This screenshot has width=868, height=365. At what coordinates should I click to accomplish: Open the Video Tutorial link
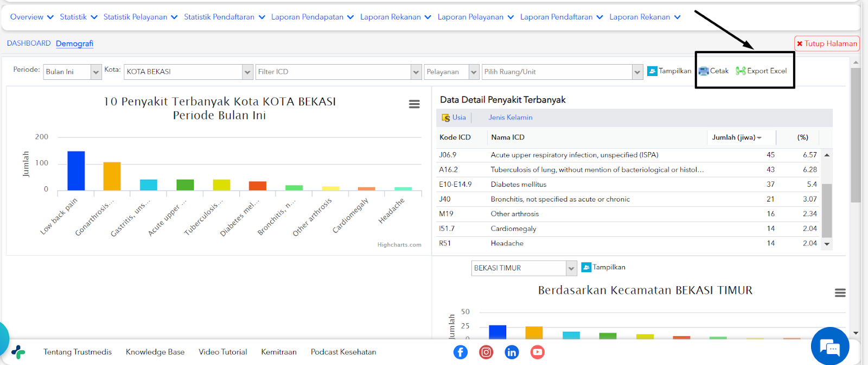click(223, 352)
